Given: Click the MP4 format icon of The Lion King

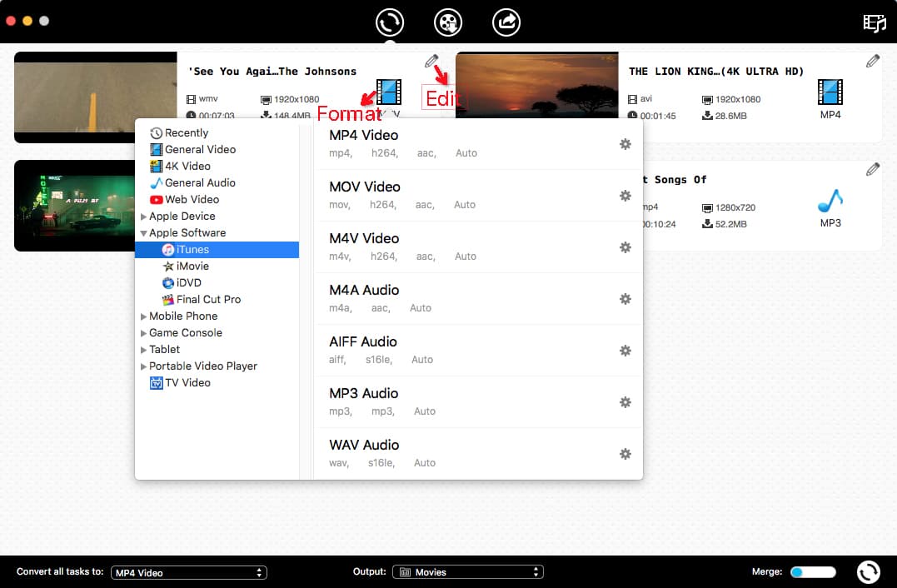Looking at the screenshot, I should (x=830, y=92).
